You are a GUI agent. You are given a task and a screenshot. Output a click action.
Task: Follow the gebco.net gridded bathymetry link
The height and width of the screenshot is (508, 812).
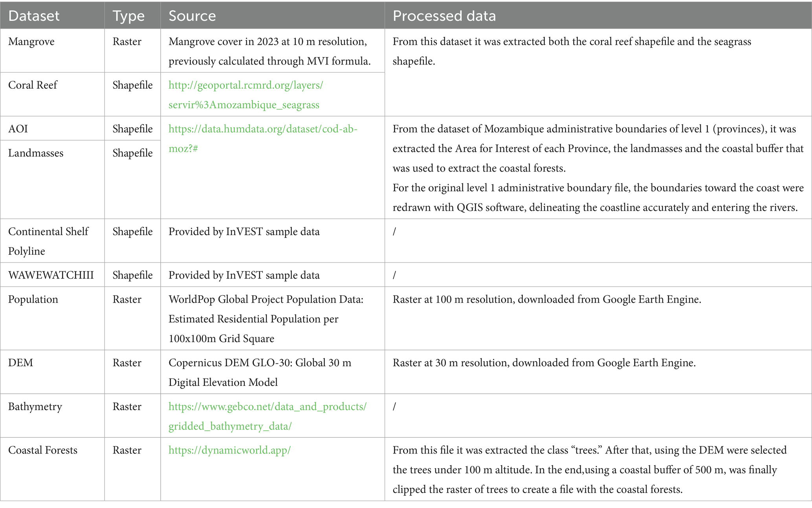coord(267,407)
